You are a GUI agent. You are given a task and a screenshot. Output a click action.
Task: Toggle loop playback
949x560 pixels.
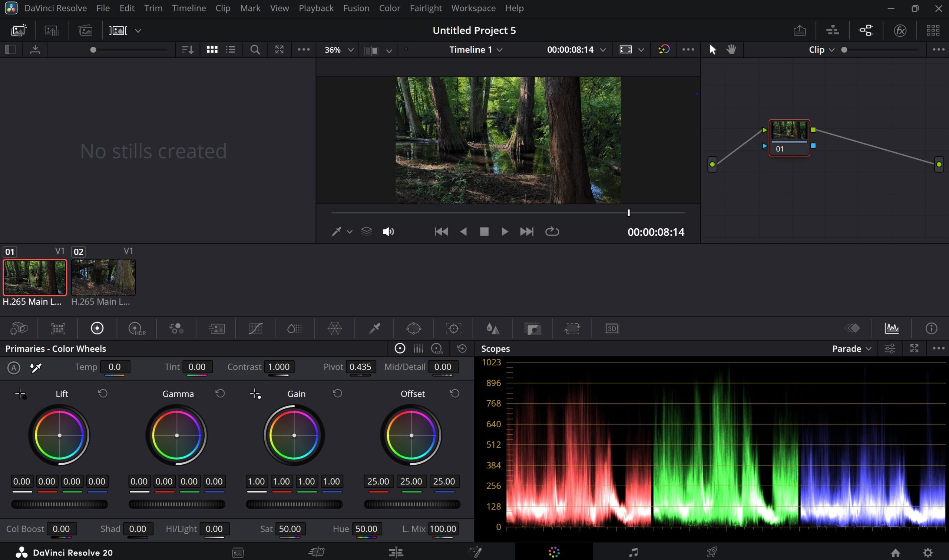point(552,231)
